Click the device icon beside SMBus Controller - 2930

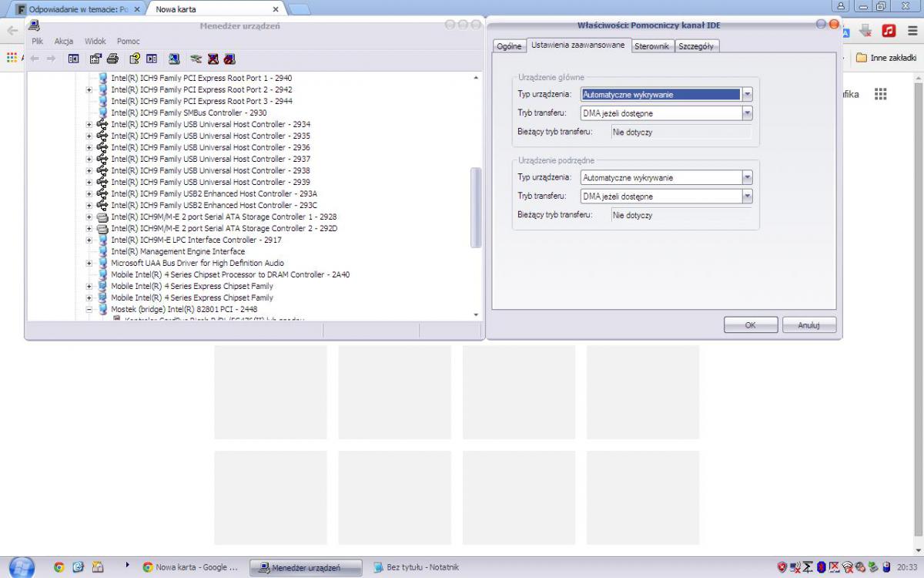(x=102, y=113)
